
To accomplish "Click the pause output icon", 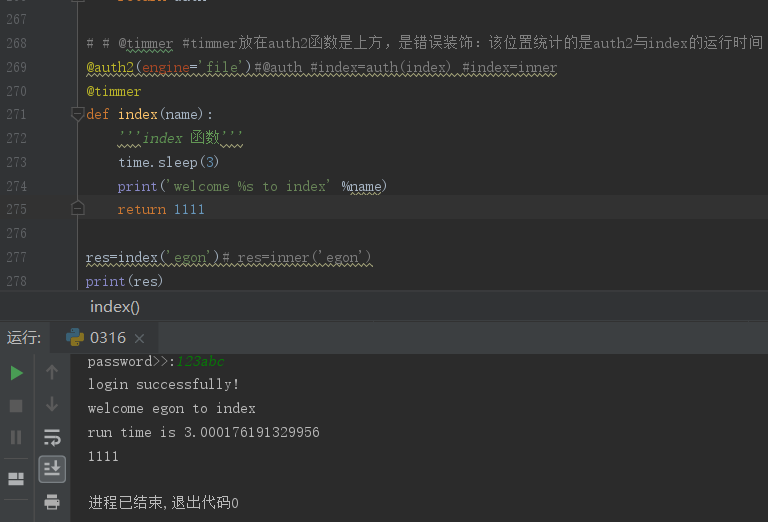I will tap(16, 437).
